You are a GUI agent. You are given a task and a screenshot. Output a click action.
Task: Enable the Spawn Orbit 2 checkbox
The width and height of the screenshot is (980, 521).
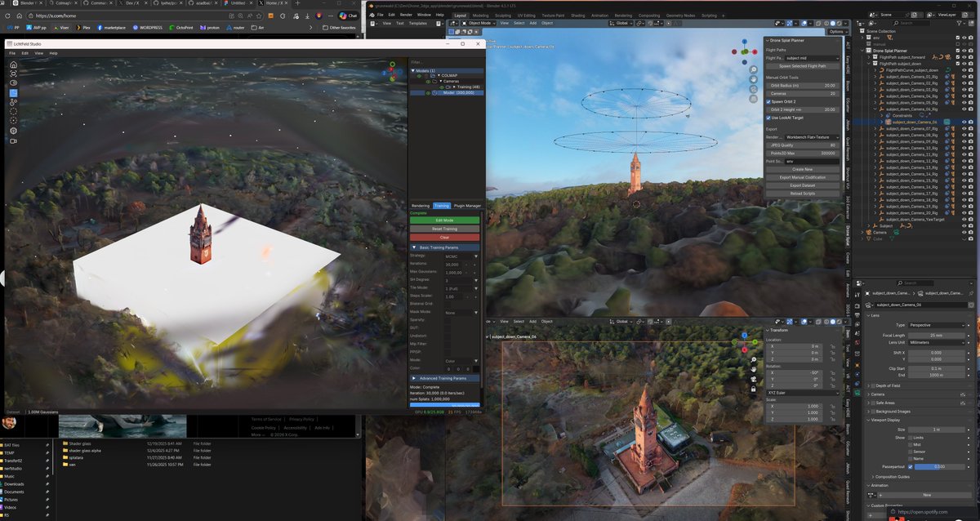pyautogui.click(x=768, y=100)
